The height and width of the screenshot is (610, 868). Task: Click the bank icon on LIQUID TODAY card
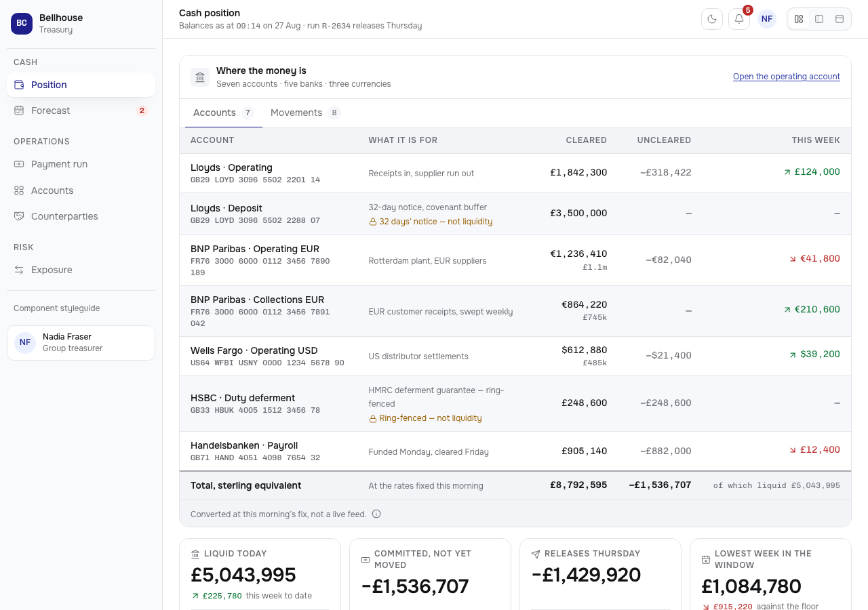click(x=195, y=554)
